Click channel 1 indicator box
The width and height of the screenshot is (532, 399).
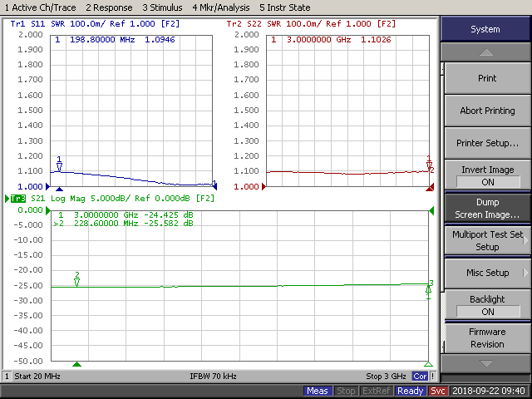point(7,377)
